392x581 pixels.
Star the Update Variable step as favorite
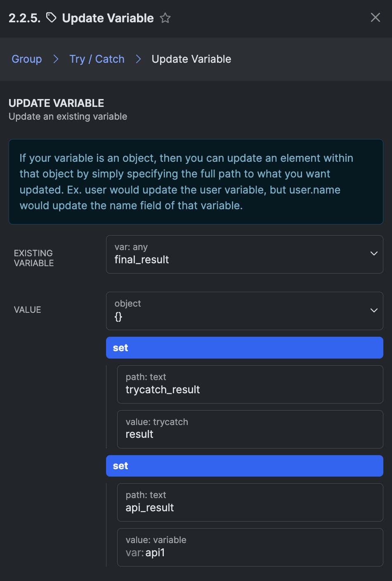pyautogui.click(x=165, y=18)
